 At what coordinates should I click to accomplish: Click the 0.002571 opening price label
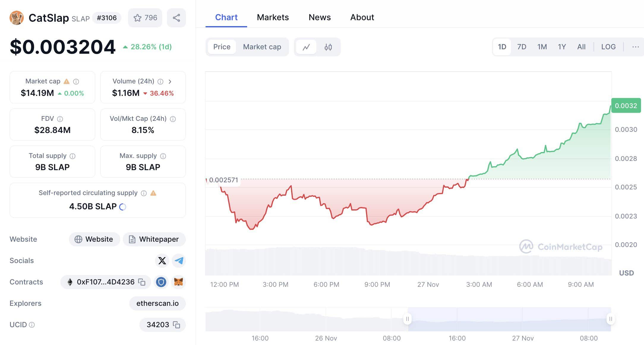[223, 180]
